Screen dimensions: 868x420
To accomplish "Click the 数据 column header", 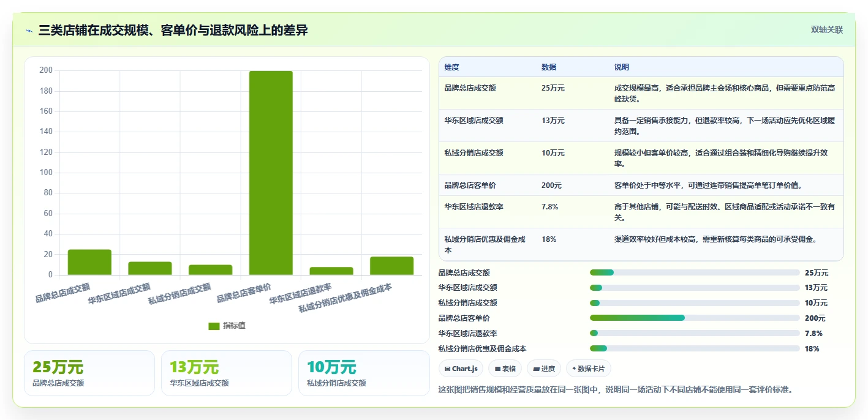I will point(549,67).
